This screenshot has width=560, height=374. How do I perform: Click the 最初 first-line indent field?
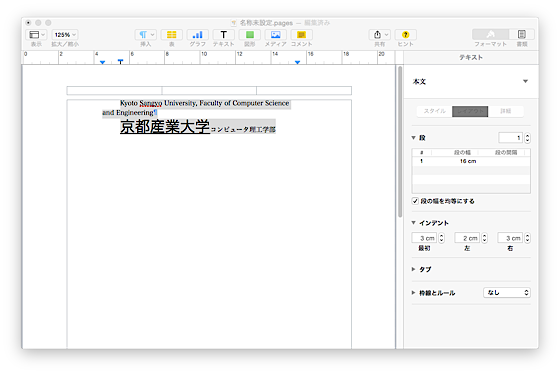[x=424, y=238]
